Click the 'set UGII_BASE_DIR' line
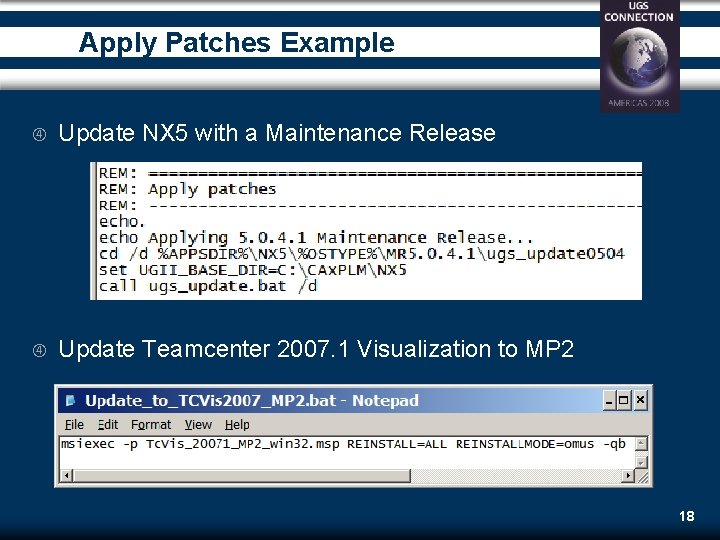Viewport: 720px width, 540px height. pos(253,270)
